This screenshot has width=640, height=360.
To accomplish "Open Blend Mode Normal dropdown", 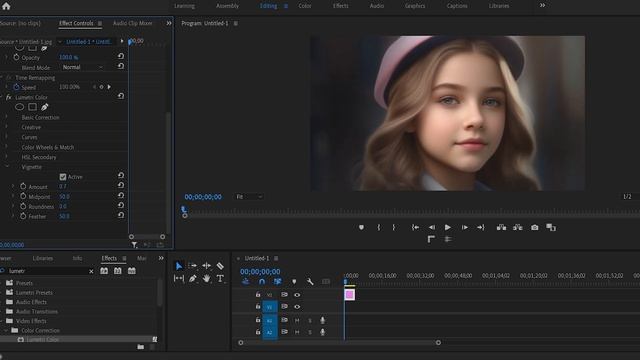I will 83,67.
